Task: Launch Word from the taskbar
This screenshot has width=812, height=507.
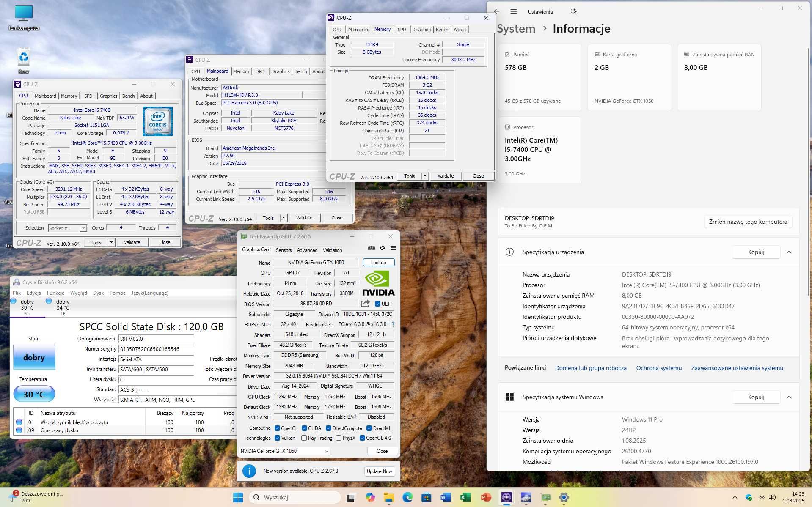Action: pos(446,497)
